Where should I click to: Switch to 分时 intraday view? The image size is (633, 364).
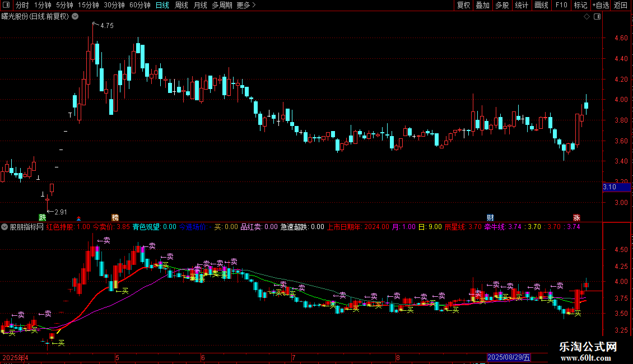pyautogui.click(x=22, y=5)
